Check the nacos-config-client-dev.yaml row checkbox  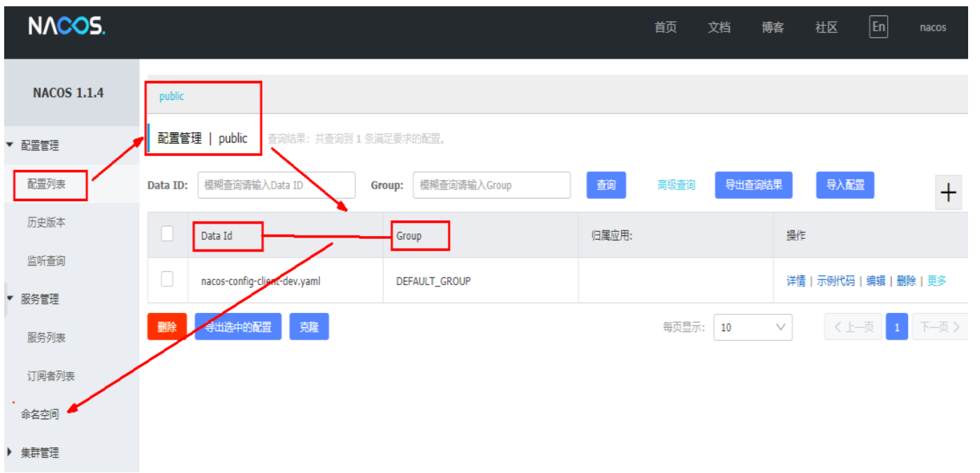(x=167, y=279)
